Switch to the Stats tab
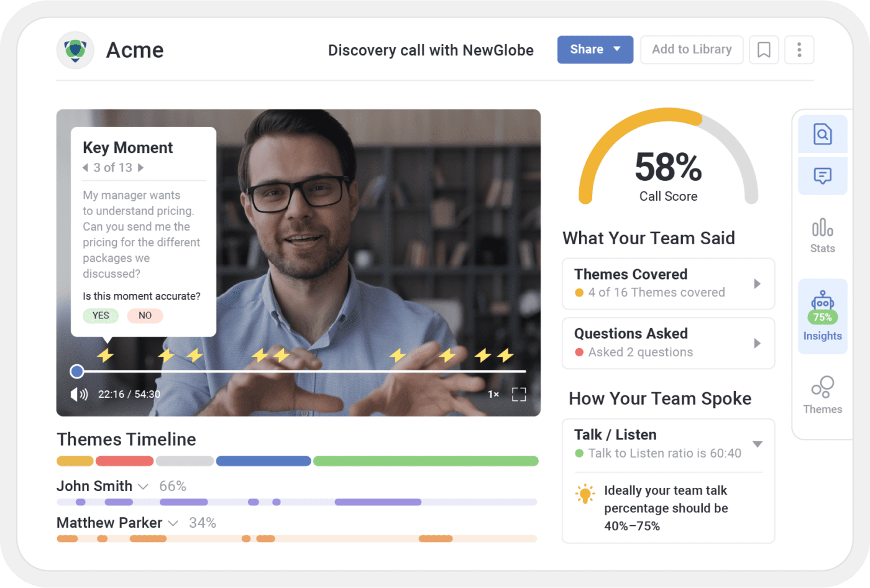This screenshot has width=870, height=588. [x=823, y=236]
